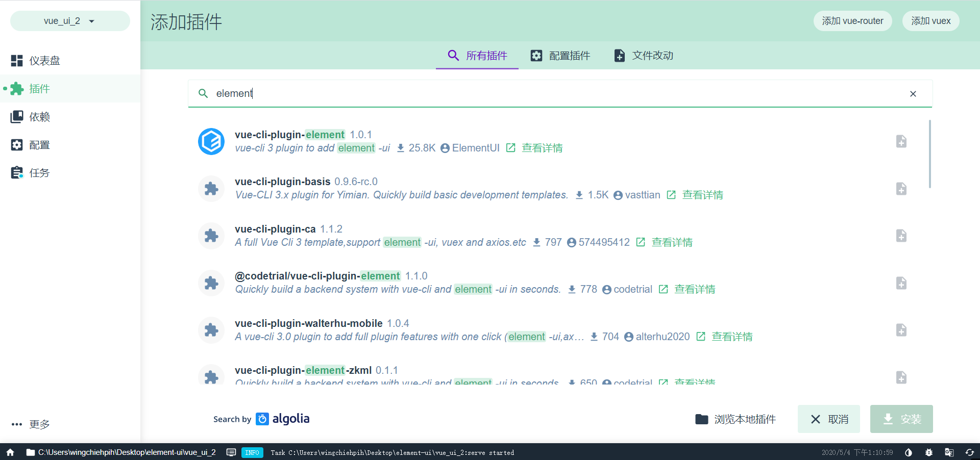Open the bug report icon in status bar

(x=929, y=452)
